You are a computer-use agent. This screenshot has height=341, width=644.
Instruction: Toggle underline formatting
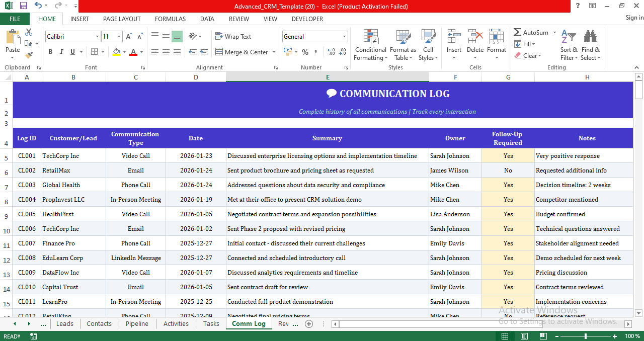pos(72,52)
